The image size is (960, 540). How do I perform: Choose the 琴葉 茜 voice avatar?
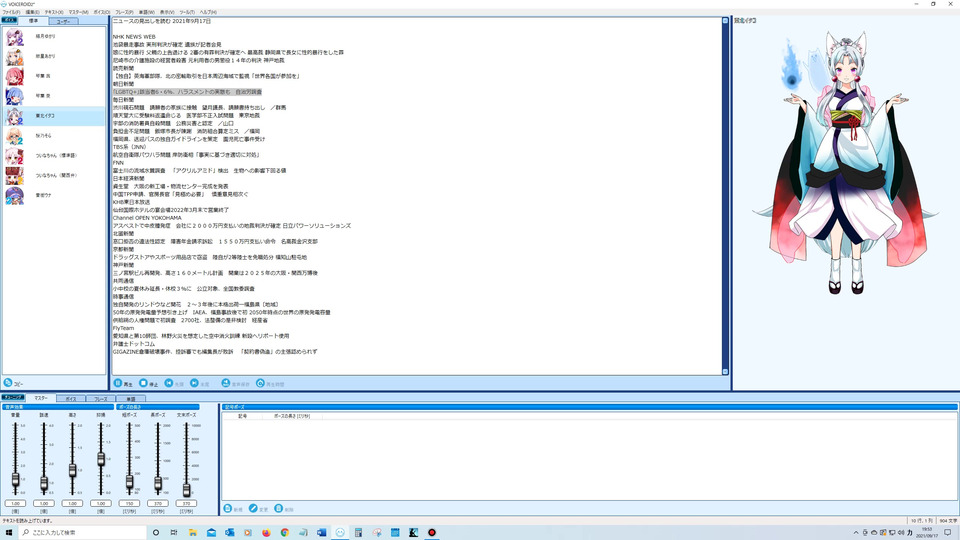point(15,76)
